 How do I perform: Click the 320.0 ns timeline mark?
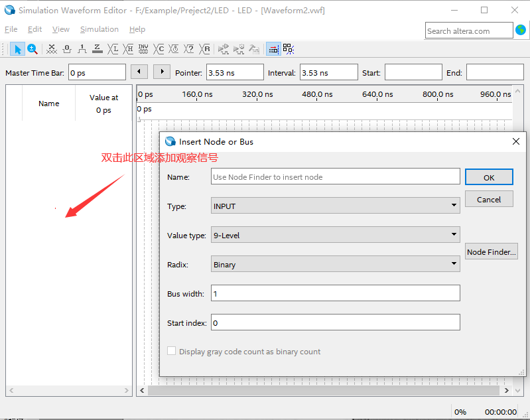coord(257,94)
